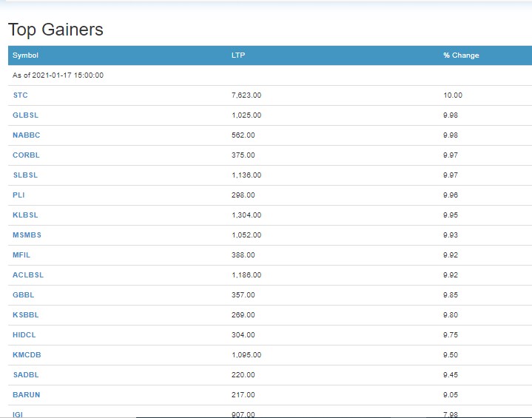Open the STC stock symbol link
Image resolution: width=532 pixels, height=418 pixels.
coord(21,95)
